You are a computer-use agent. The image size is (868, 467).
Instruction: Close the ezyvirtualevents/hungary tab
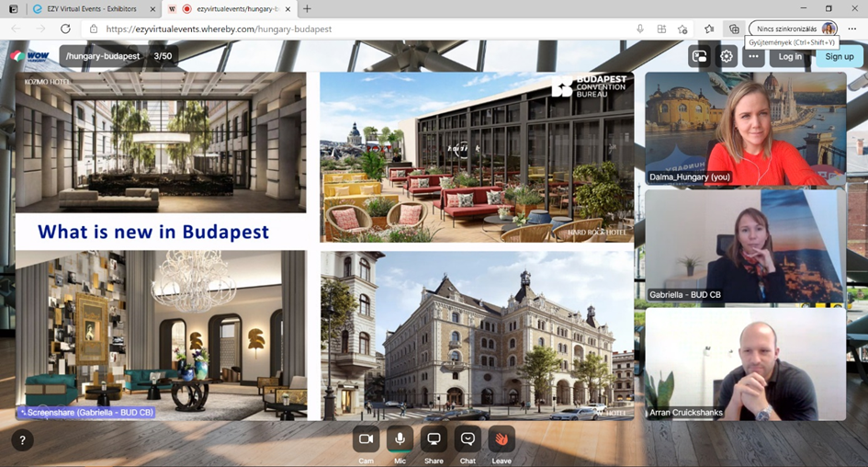pos(288,9)
